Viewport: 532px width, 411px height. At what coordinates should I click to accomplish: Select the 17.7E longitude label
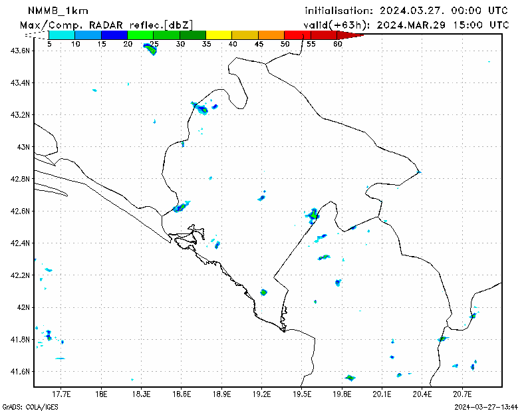click(61, 394)
